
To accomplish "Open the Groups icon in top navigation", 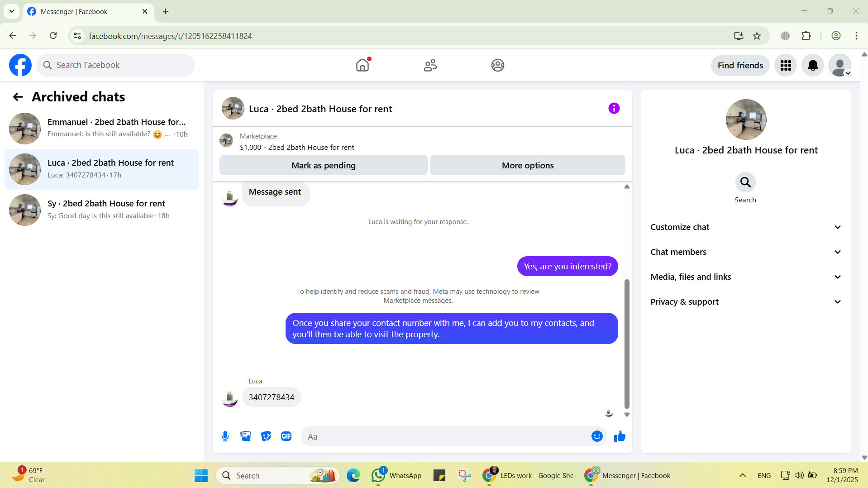I will tap(498, 65).
